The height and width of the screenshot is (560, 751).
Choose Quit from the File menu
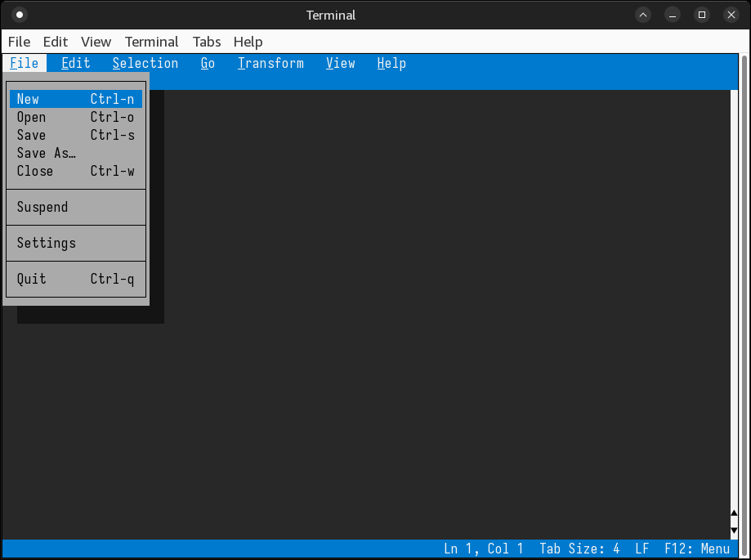coord(75,279)
